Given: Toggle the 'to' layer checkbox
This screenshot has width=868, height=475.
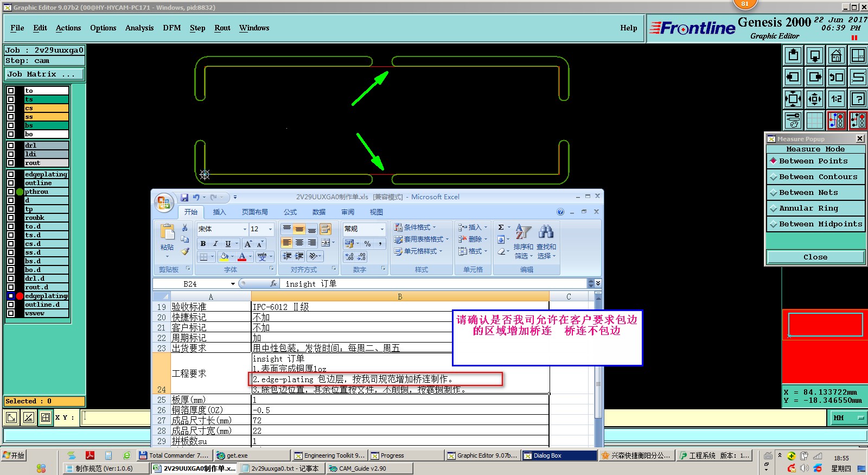Looking at the screenshot, I should [11, 91].
